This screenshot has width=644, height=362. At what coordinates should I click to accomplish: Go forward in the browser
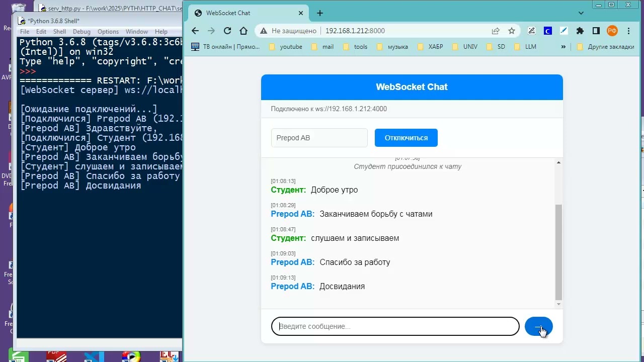point(211,31)
